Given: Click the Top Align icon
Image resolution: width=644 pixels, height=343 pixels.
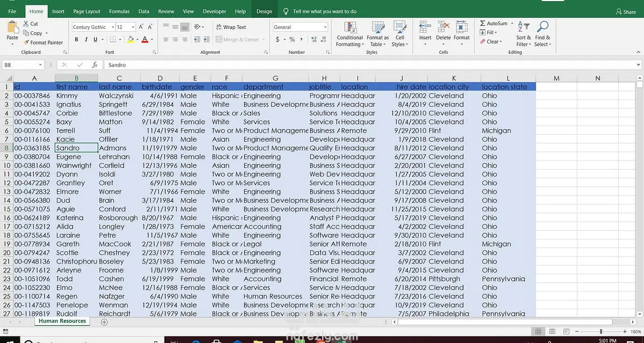Looking at the screenshot, I should 166,27.
